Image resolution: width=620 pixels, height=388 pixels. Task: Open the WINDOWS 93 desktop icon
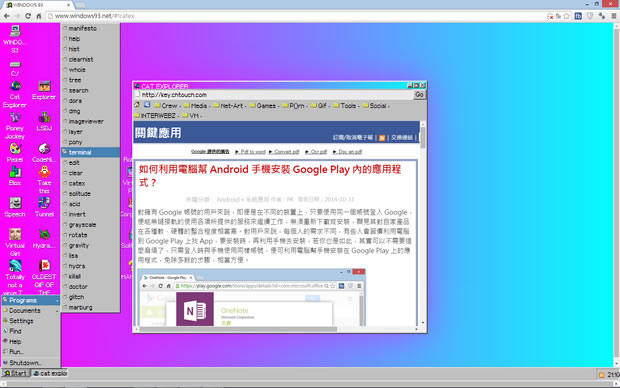[x=15, y=39]
